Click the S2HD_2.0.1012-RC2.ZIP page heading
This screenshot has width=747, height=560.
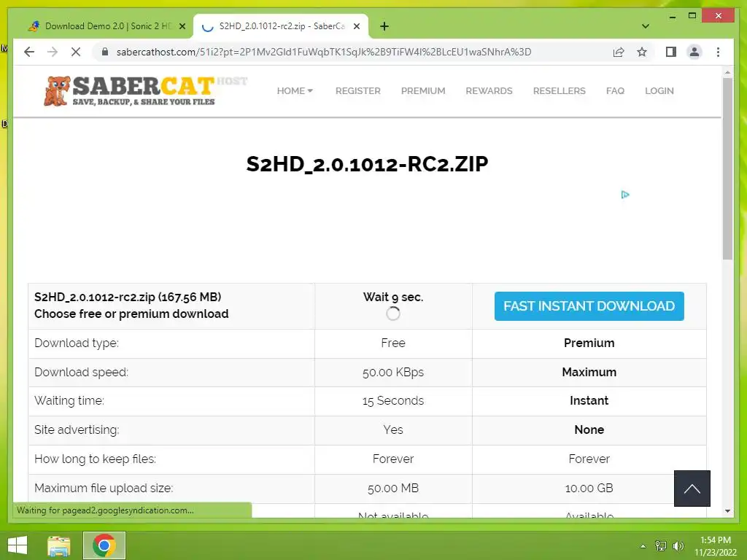[368, 164]
